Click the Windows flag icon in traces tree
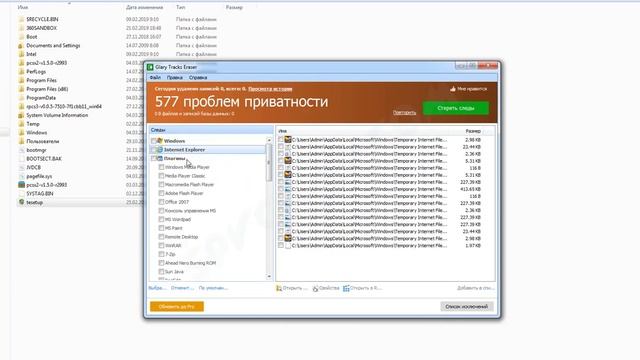 160,141
